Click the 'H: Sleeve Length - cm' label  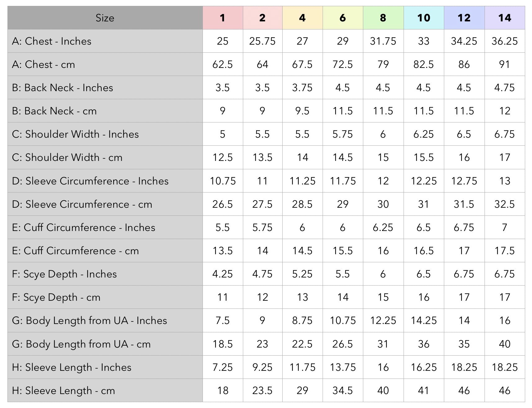pos(63,391)
